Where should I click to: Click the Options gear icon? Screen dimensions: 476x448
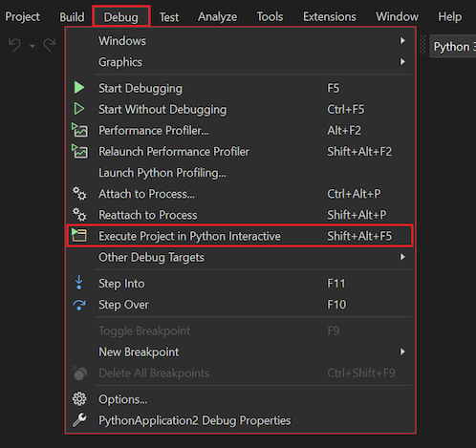tap(79, 399)
